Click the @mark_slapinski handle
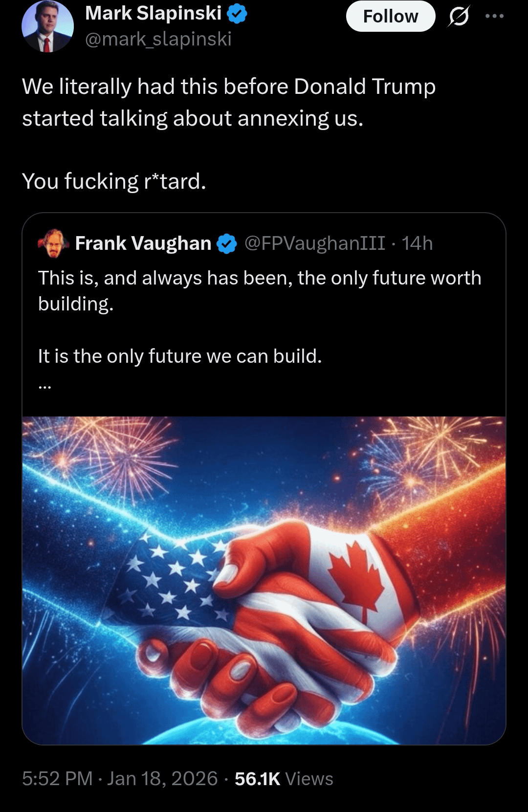528x812 pixels. click(x=158, y=39)
